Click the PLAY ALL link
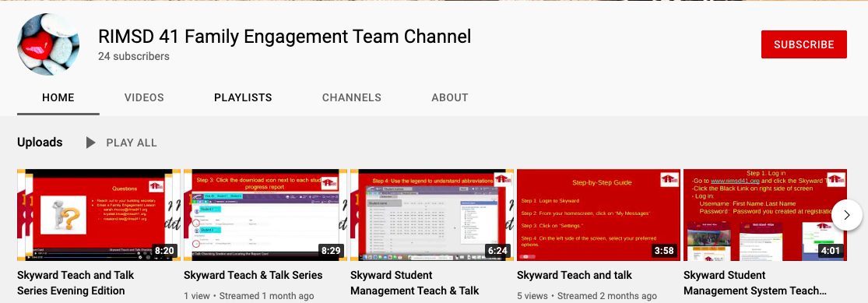 point(132,143)
